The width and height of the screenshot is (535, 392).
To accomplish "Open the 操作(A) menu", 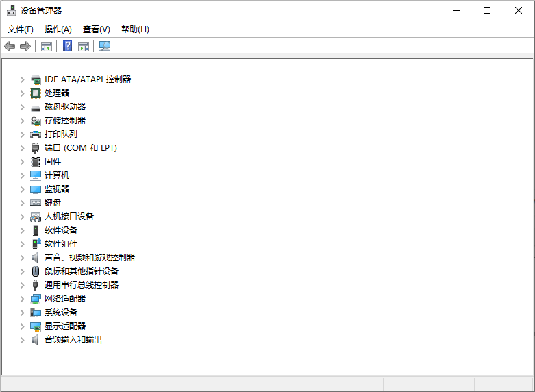I will click(x=58, y=29).
